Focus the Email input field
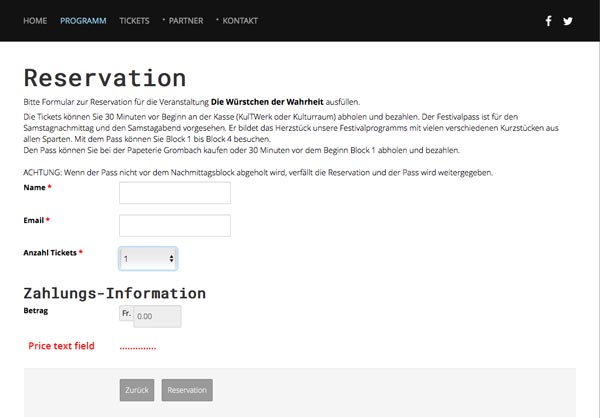 174,225
